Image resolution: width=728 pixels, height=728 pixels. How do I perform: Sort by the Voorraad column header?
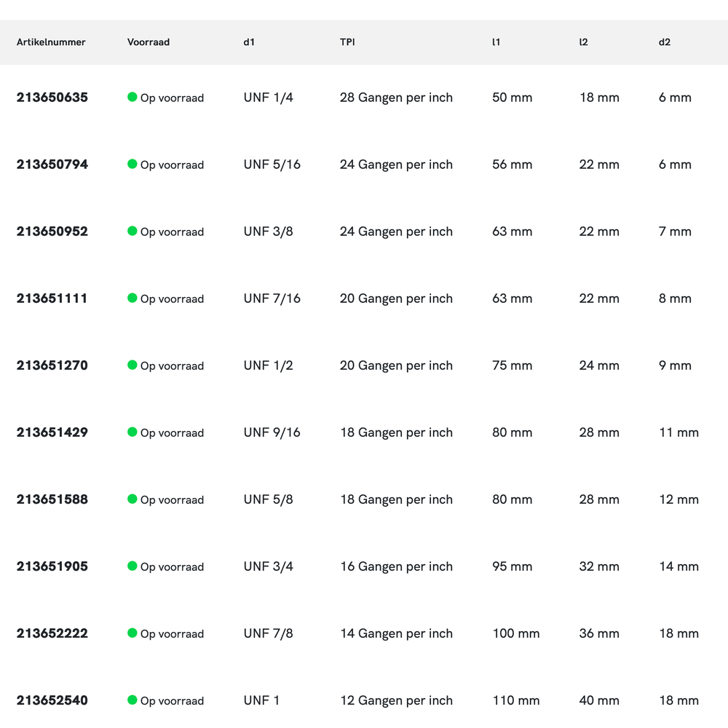[x=149, y=42]
